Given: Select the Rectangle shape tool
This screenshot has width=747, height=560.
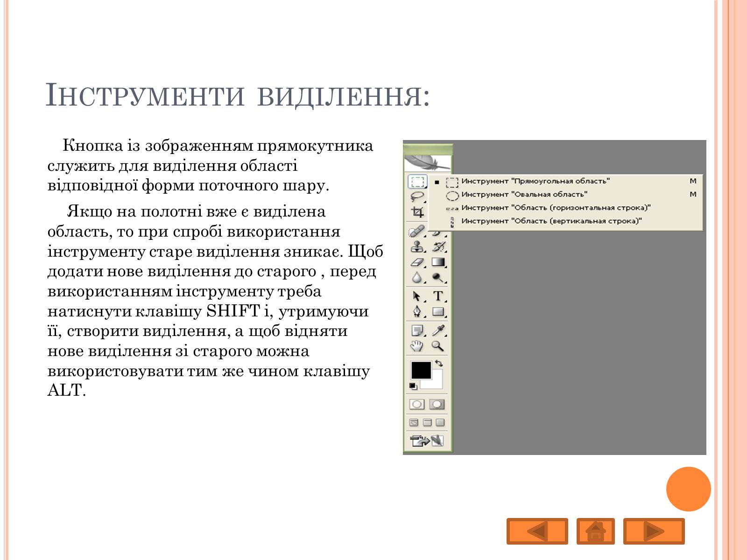Looking at the screenshot, I should [x=438, y=311].
